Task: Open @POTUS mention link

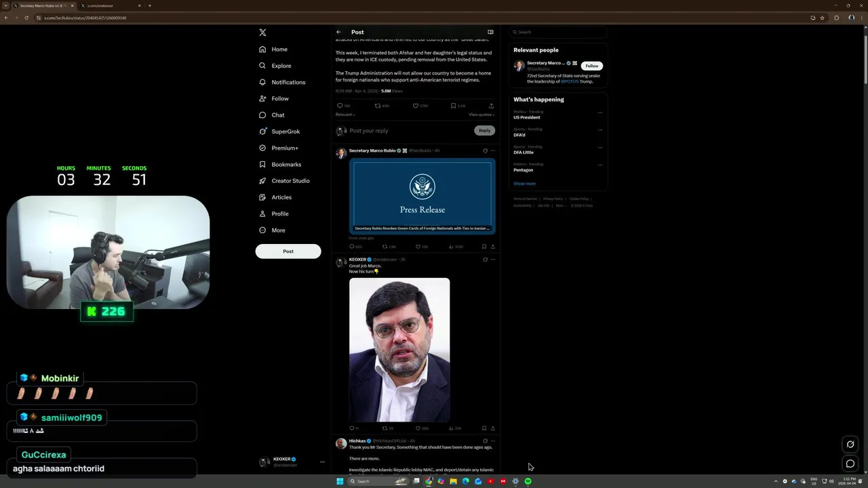Action: [570, 81]
